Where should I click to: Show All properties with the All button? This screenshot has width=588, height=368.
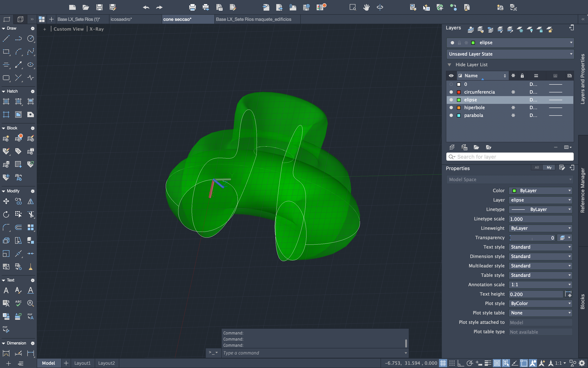point(537,167)
